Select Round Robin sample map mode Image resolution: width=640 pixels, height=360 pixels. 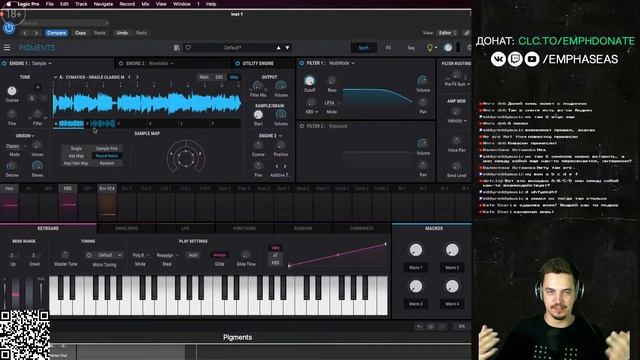pyautogui.click(x=107, y=156)
